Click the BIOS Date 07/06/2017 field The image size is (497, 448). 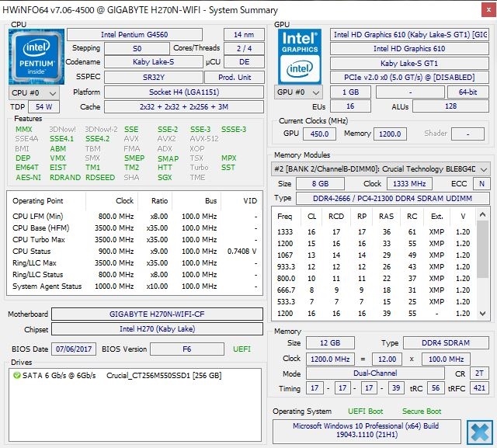click(x=74, y=349)
